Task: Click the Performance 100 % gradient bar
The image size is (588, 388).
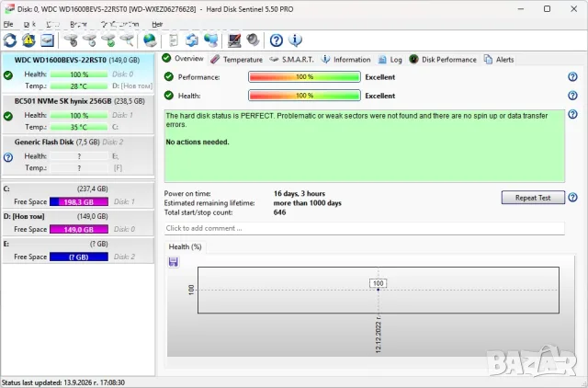Action: (304, 77)
